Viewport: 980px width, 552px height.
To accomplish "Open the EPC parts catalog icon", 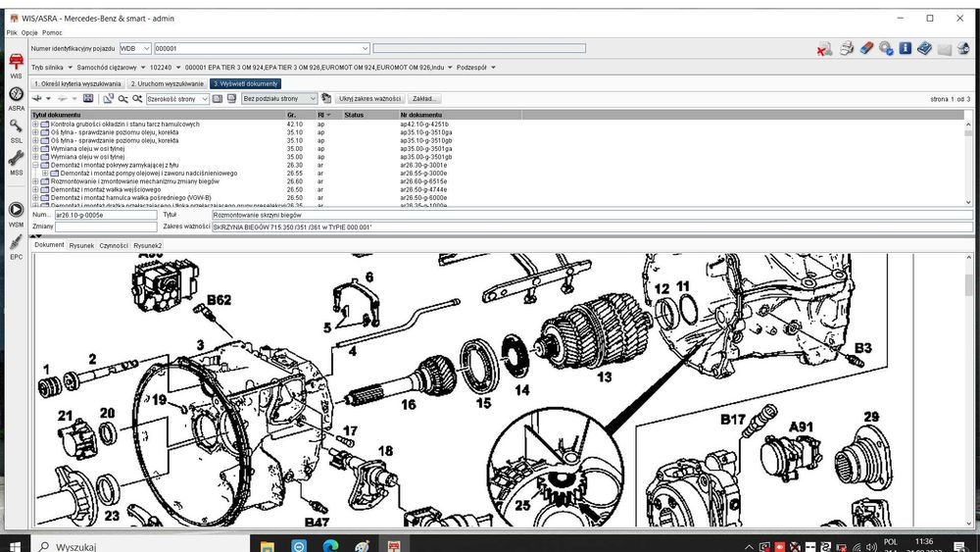I will pyautogui.click(x=16, y=246).
